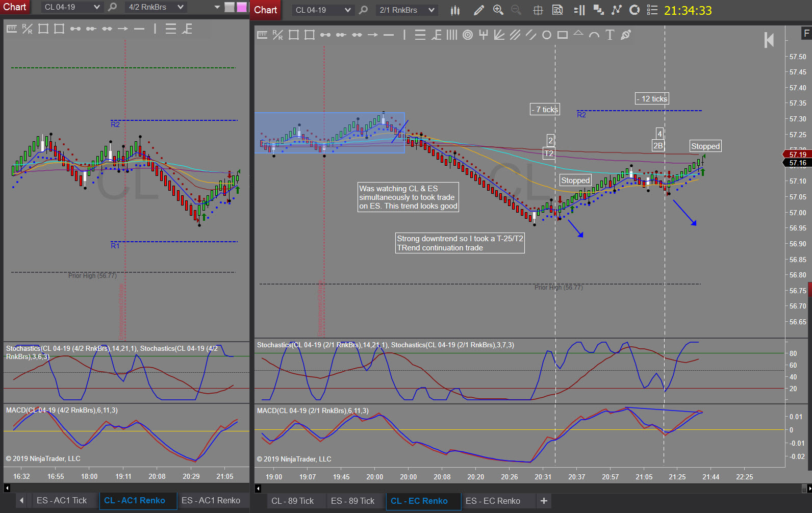Switch to CL - 89 Tick tab
This screenshot has height=513, width=812.
click(x=292, y=501)
